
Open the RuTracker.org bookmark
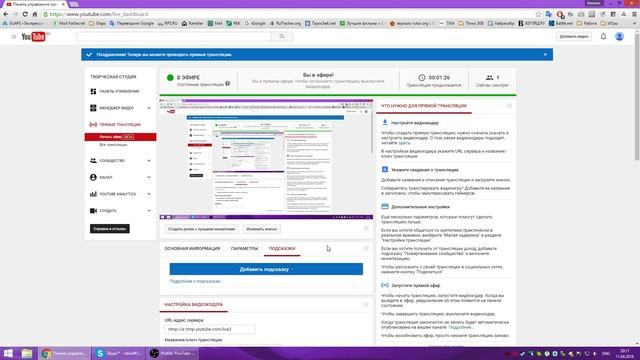[285, 23]
